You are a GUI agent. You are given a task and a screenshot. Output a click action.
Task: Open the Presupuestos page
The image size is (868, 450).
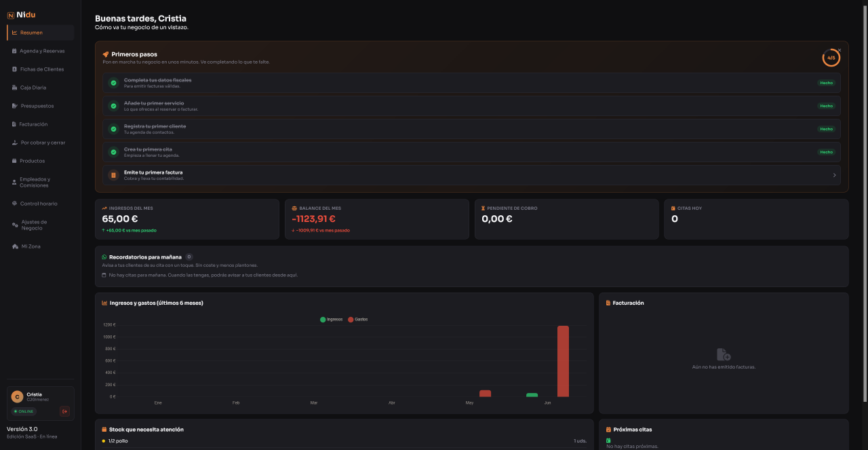(40, 106)
